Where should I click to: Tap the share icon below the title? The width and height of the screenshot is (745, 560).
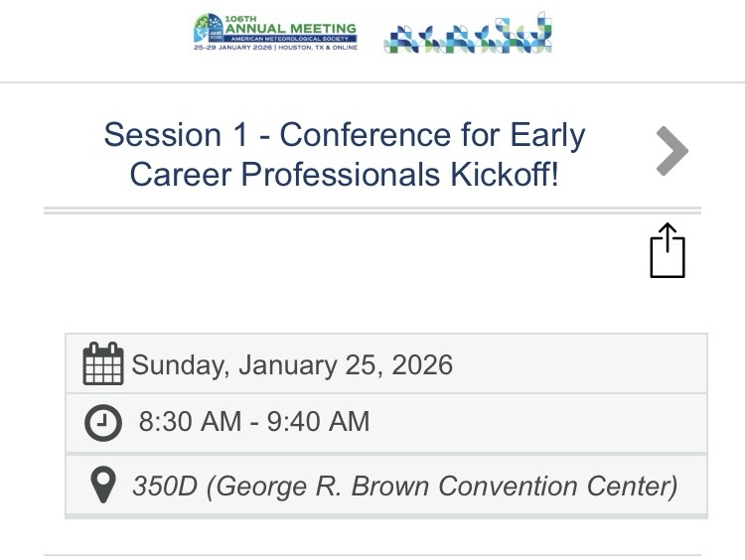[668, 251]
